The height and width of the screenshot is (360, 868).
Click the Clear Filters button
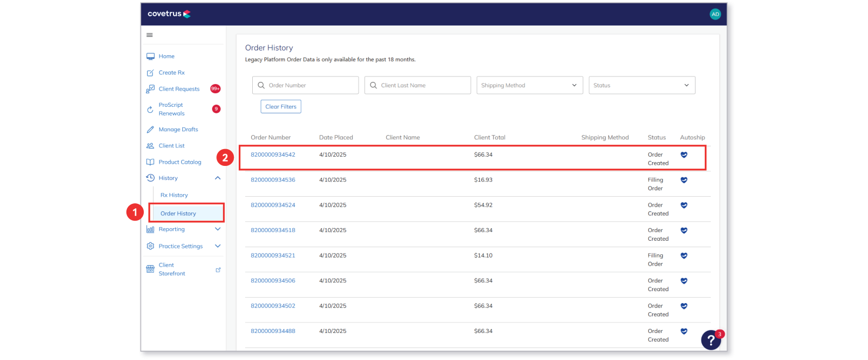281,107
